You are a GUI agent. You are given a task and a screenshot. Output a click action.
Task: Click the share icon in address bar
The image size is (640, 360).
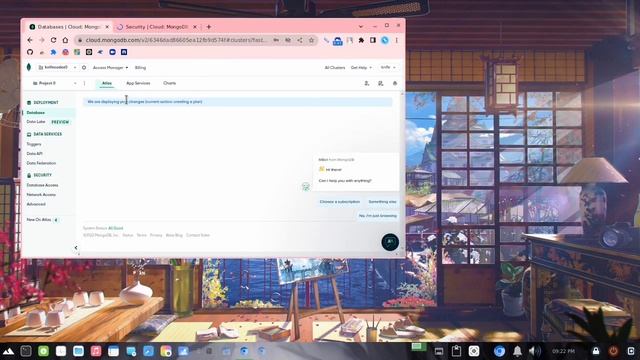point(300,40)
